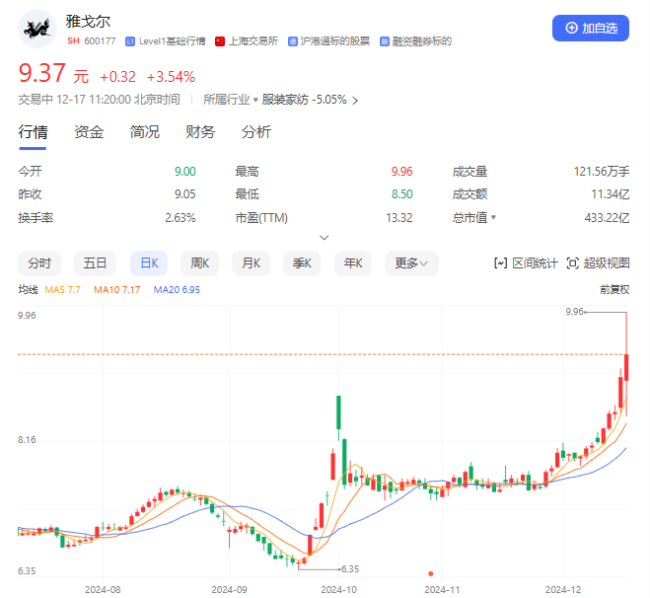The width and height of the screenshot is (650, 598).
Task: Click the +3.54% change percentage
Action: tap(171, 77)
